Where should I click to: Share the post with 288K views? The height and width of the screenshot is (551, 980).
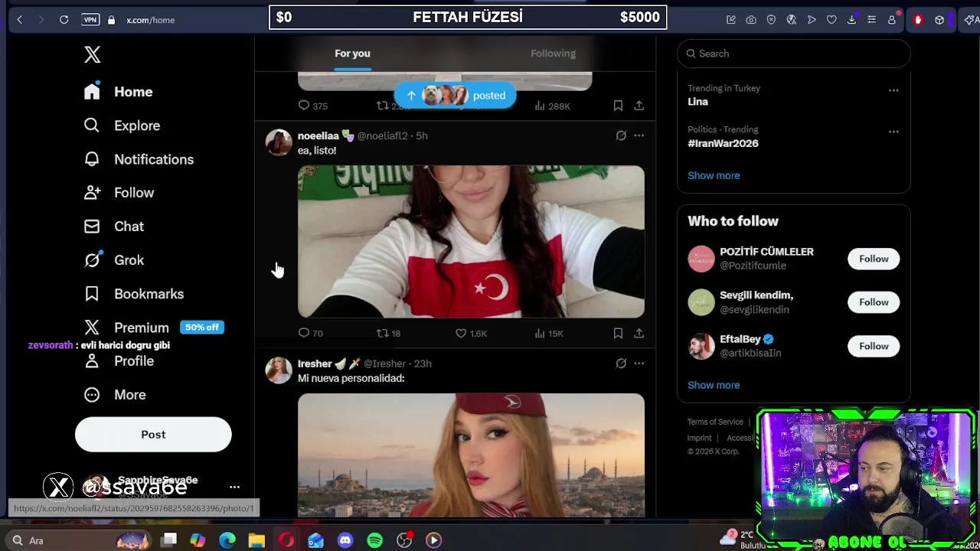click(x=639, y=106)
